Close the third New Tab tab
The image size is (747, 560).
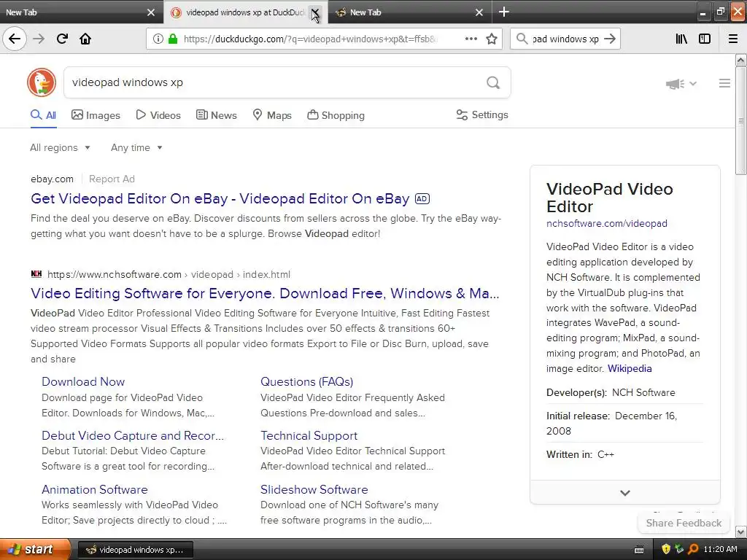tap(479, 12)
